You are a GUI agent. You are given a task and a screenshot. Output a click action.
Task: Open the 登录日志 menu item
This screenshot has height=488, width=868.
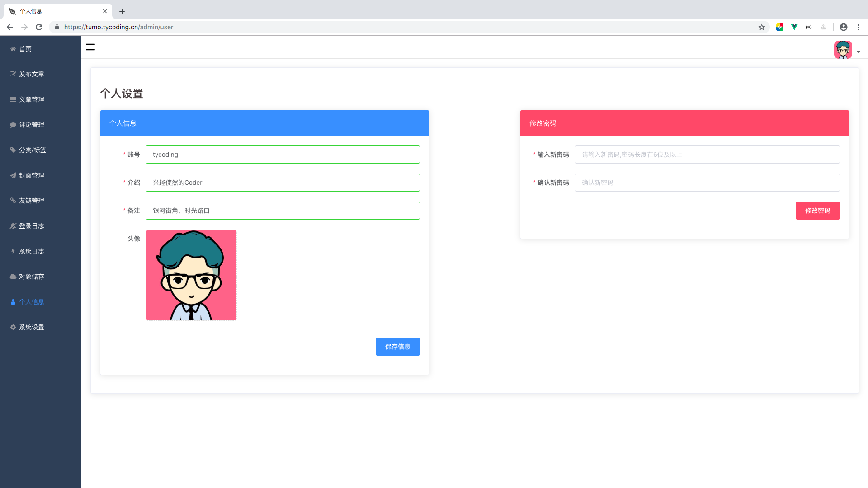click(x=31, y=226)
